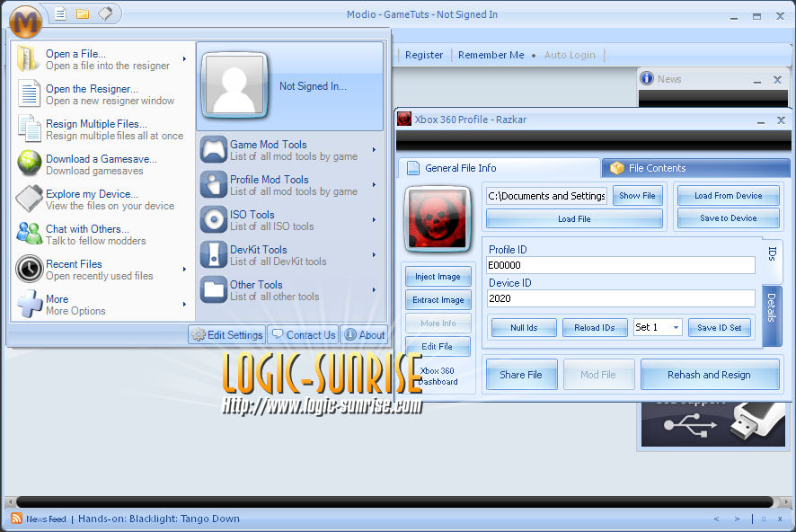Click the Share File button

[x=521, y=375]
